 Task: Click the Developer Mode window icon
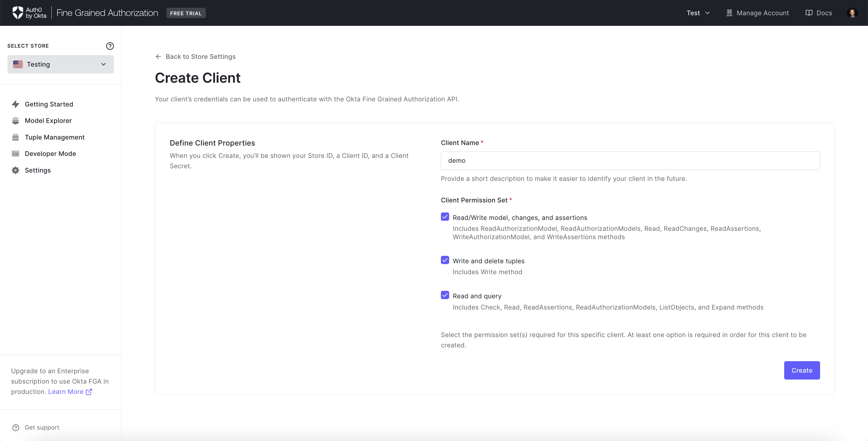[x=15, y=154]
